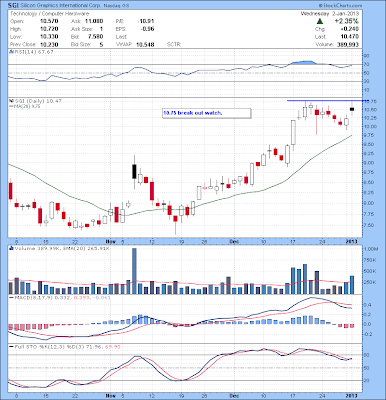Click the RSI(14) legend icon
Screen dimensions: 386x400
tap(11, 52)
